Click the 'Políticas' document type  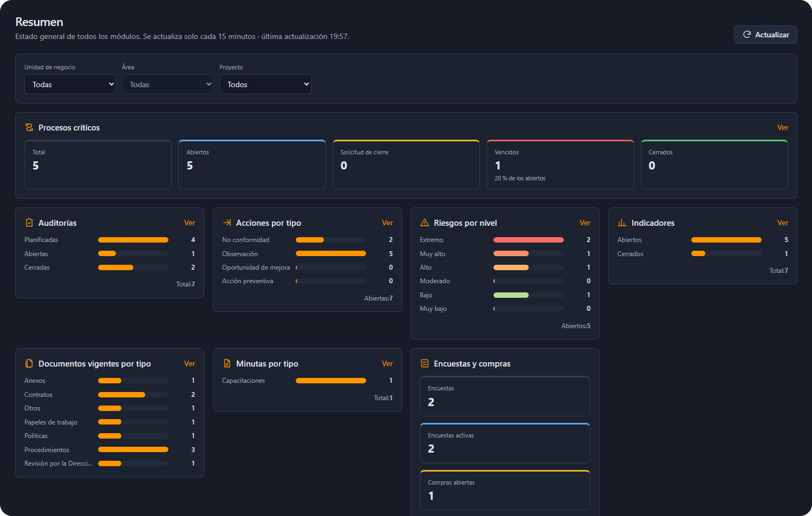(36, 436)
